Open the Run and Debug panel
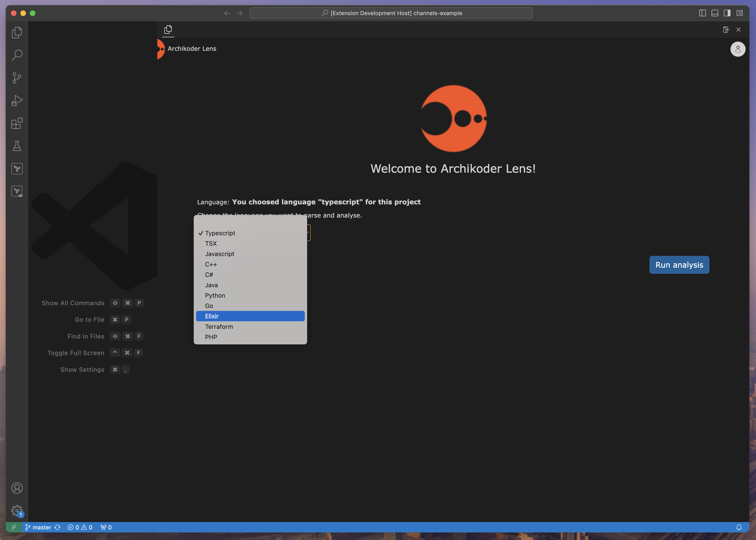756x540 pixels. [17, 100]
